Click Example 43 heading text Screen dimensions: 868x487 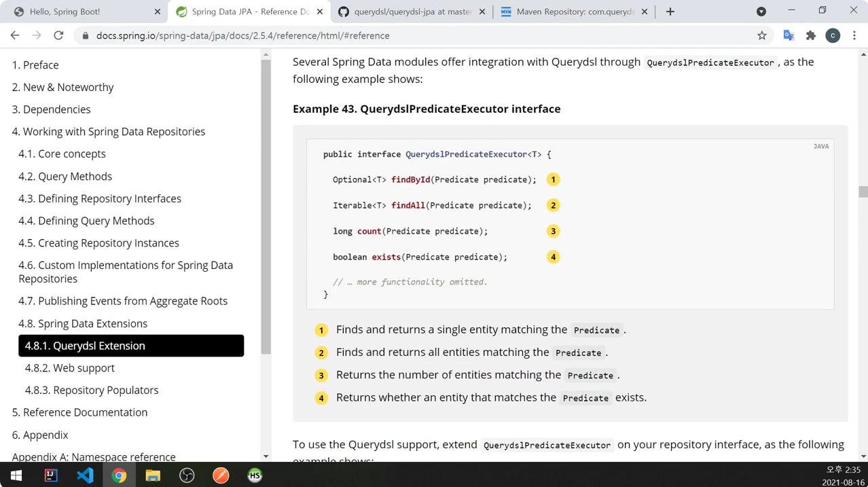(427, 109)
